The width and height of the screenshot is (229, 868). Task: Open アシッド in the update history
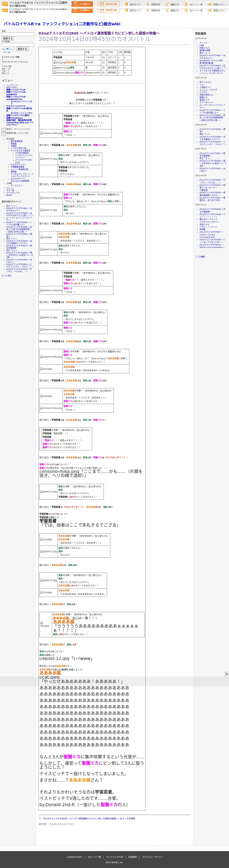[203, 43]
